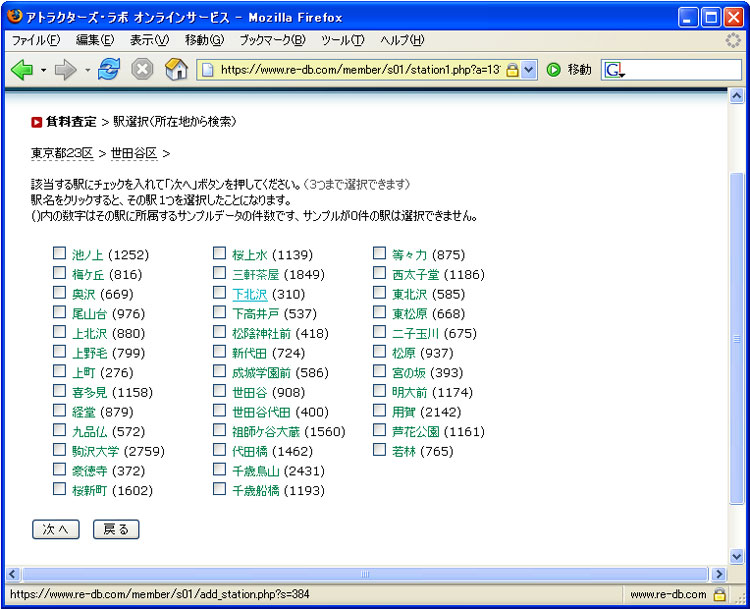The height and width of the screenshot is (609, 750).
Task: Click the red 賃料査定 arrow icon
Action: [x=36, y=122]
